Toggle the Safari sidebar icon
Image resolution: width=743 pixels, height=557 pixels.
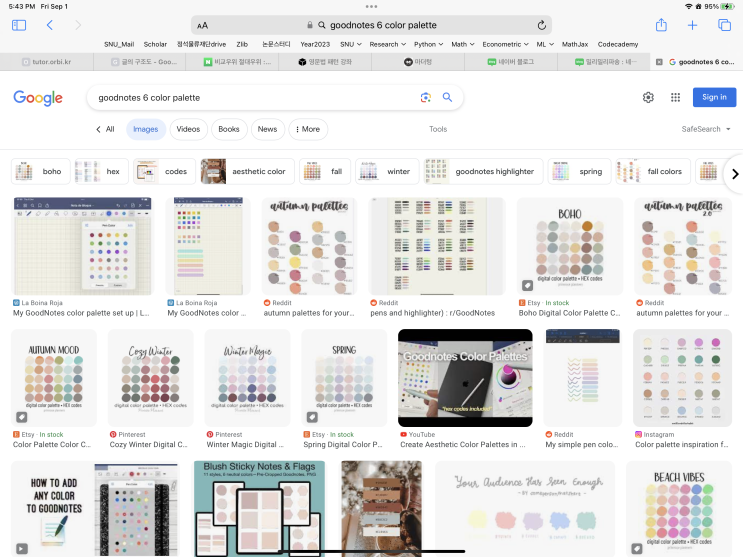pyautogui.click(x=19, y=25)
